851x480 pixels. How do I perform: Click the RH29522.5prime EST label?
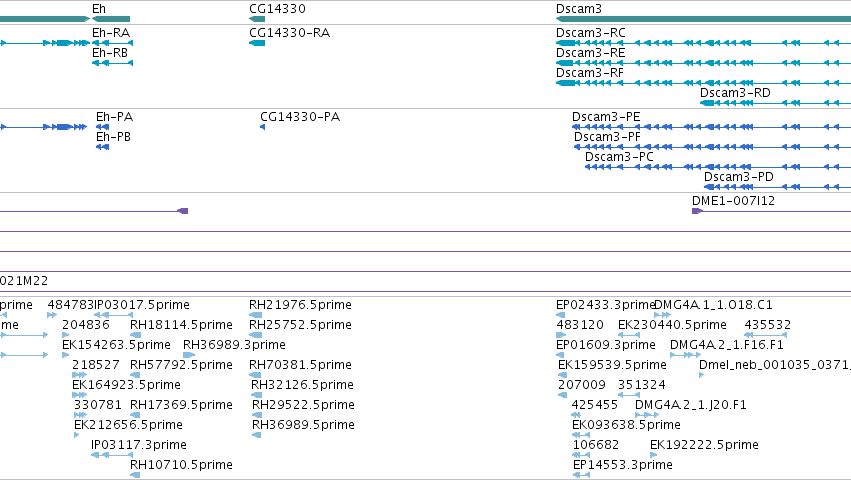coord(303,405)
